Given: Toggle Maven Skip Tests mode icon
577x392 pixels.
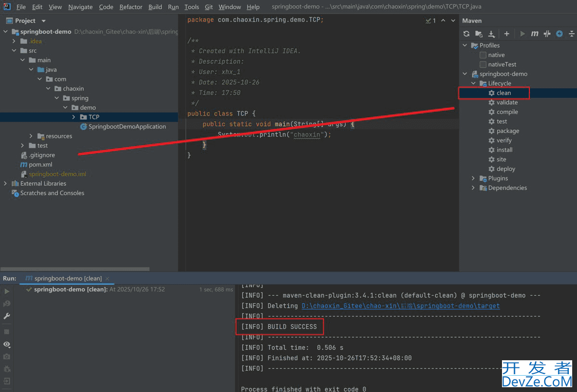Looking at the screenshot, I should coord(559,34).
